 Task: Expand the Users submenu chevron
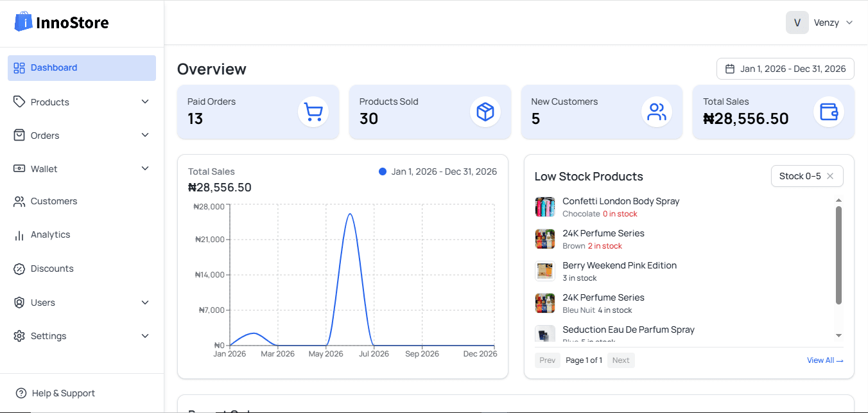click(x=145, y=303)
